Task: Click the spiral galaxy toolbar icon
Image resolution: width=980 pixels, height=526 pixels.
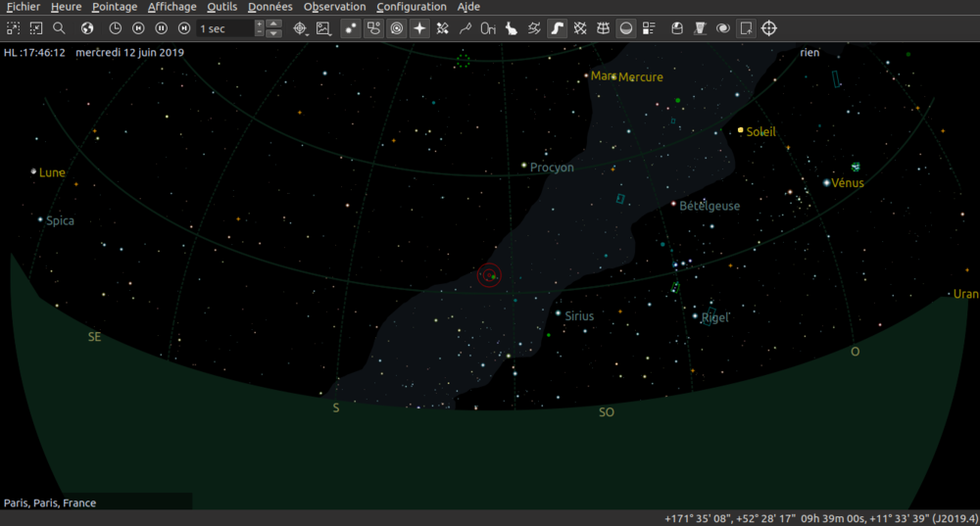Action: pyautogui.click(x=723, y=28)
